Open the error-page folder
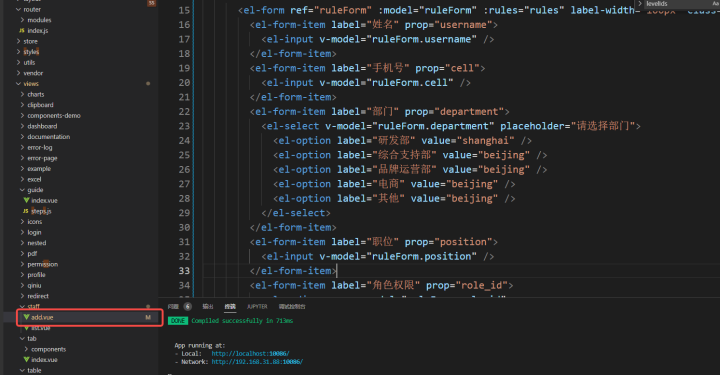 point(42,158)
